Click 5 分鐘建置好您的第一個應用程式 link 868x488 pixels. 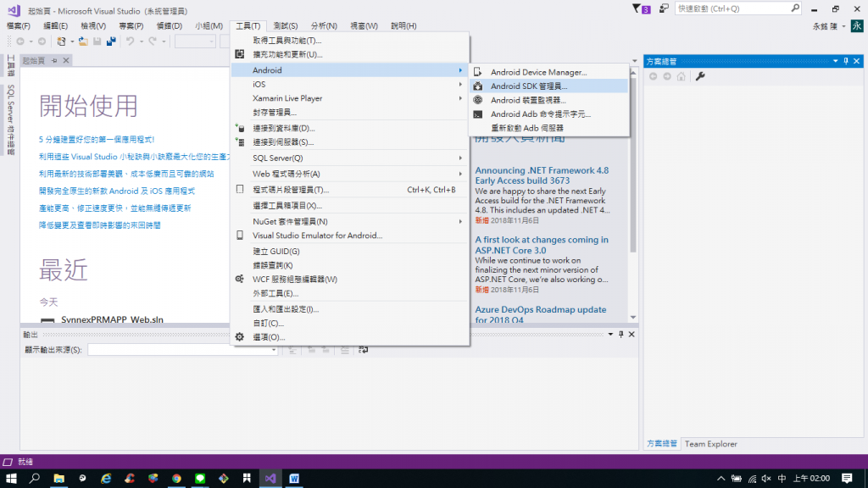click(97, 140)
